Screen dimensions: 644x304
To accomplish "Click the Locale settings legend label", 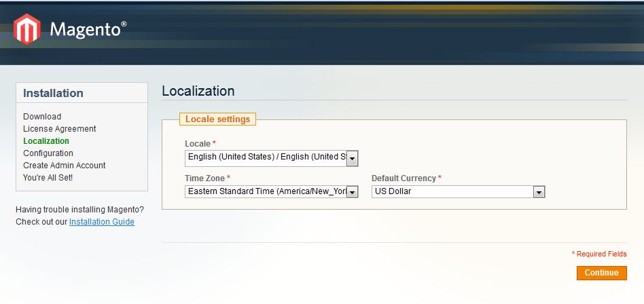I will pos(217,119).
